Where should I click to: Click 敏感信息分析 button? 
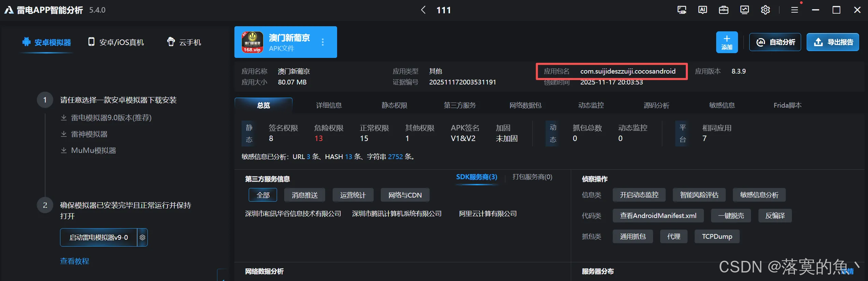pyautogui.click(x=759, y=195)
